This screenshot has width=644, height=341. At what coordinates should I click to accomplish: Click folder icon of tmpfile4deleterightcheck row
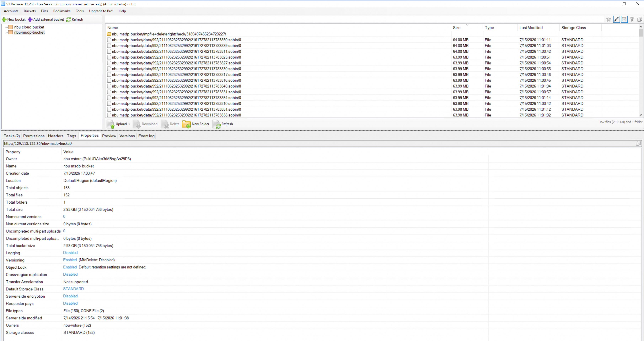[109, 34]
